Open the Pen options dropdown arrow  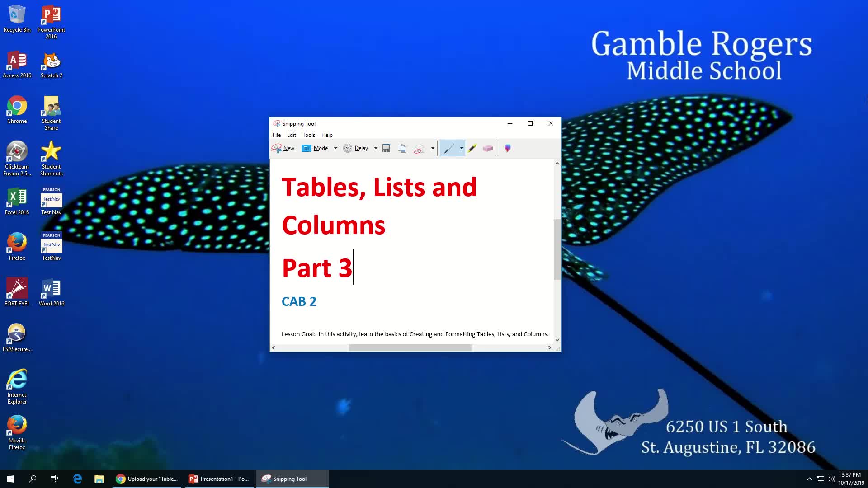click(462, 148)
